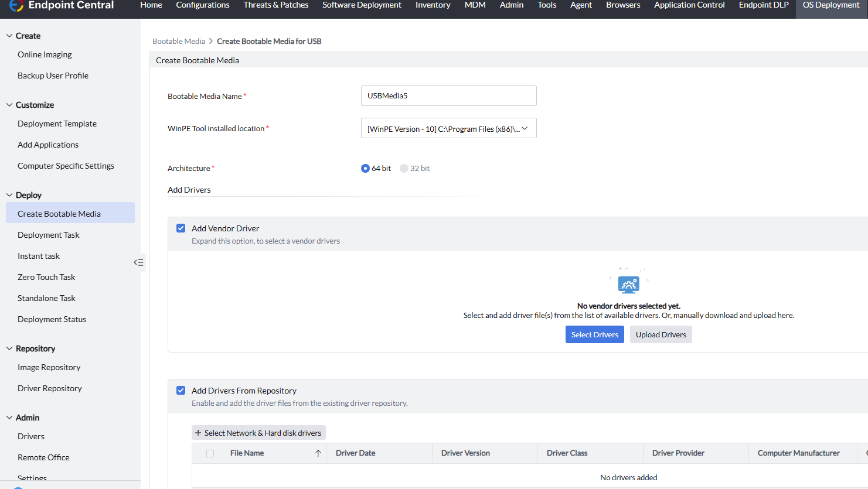Image resolution: width=868 pixels, height=489 pixels.
Task: Open the MDM tab
Action: tap(475, 5)
